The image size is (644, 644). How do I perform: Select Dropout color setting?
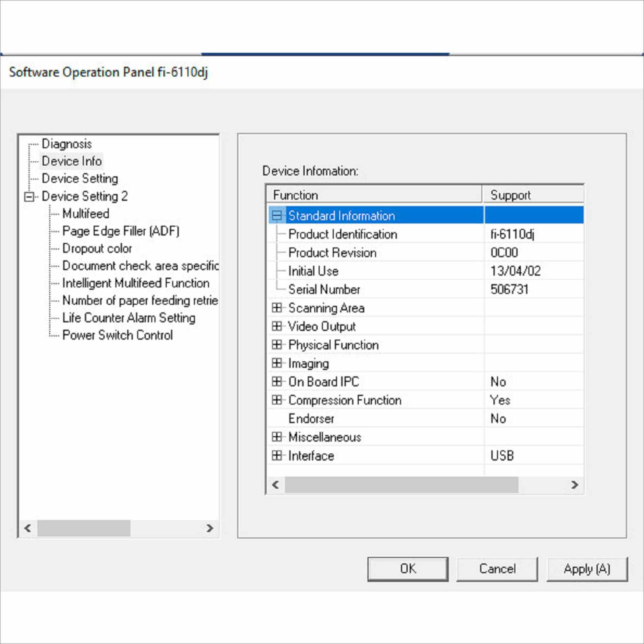click(97, 248)
